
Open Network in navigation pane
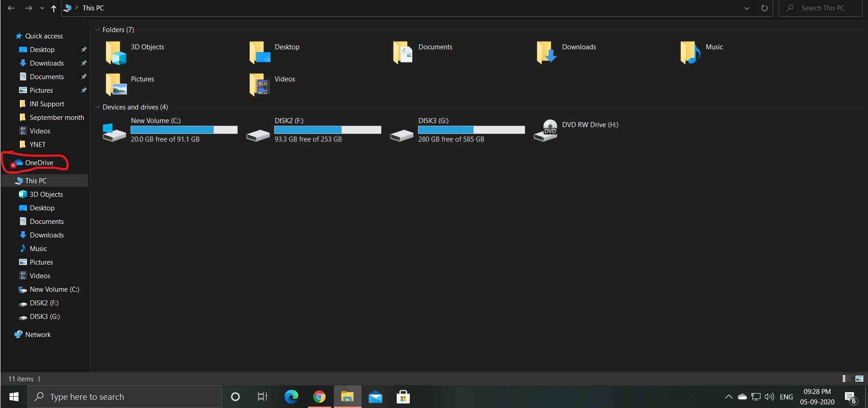point(38,335)
